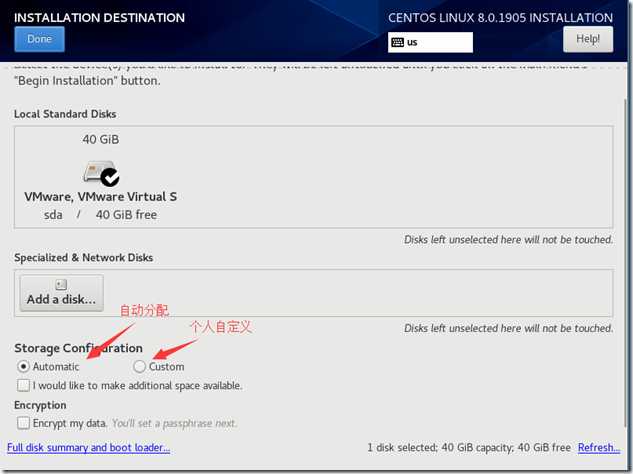Click the keyboard layout icon
The width and height of the screenshot is (633, 474).
point(398,42)
